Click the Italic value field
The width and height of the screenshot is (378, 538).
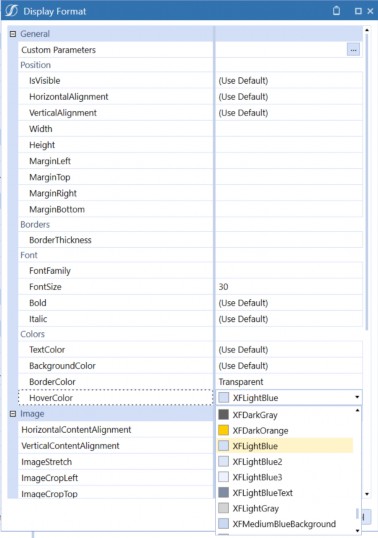(288, 319)
